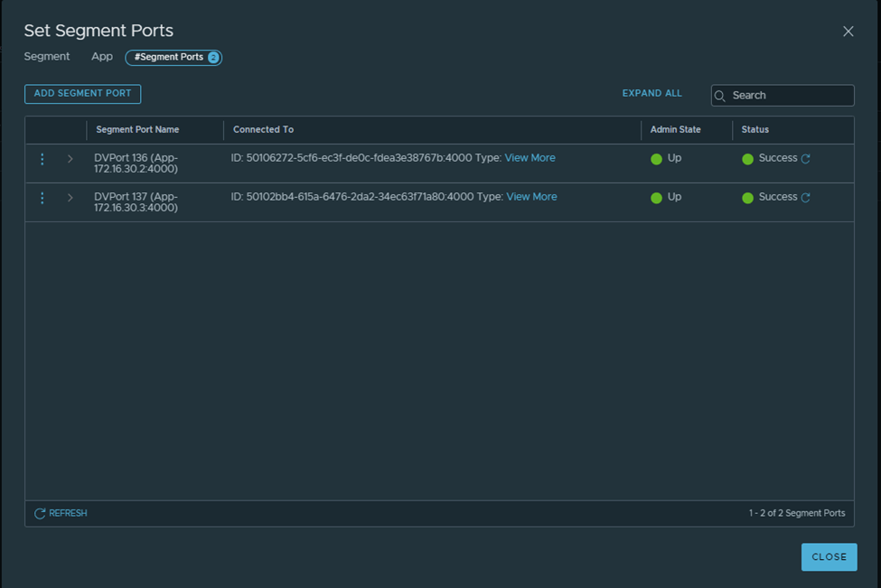Open View More for DVPort 137
Screen dimensions: 881x588
pos(531,197)
